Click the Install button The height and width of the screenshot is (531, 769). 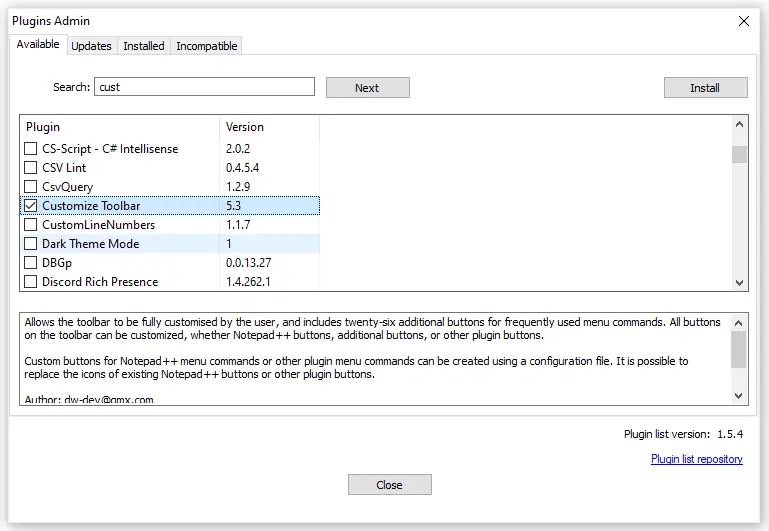click(705, 88)
